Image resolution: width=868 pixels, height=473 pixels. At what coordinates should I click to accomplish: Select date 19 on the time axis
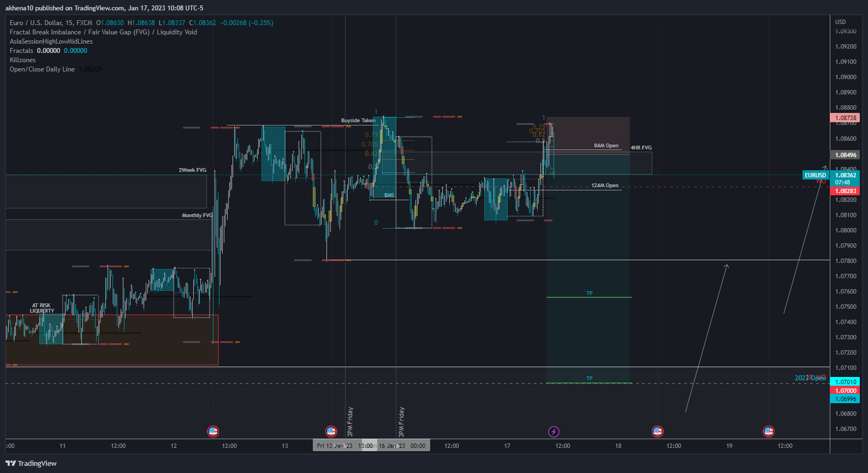click(x=729, y=446)
